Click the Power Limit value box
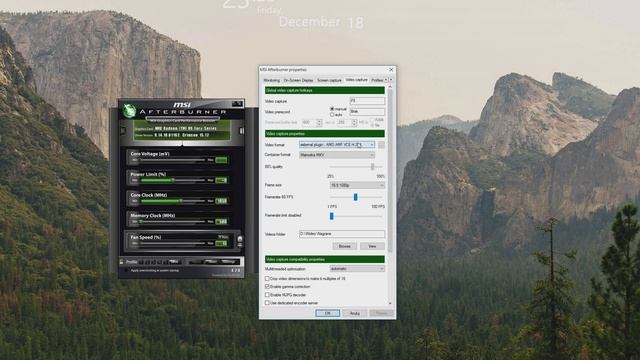Image resolution: width=640 pixels, height=360 pixels. pyautogui.click(x=221, y=180)
